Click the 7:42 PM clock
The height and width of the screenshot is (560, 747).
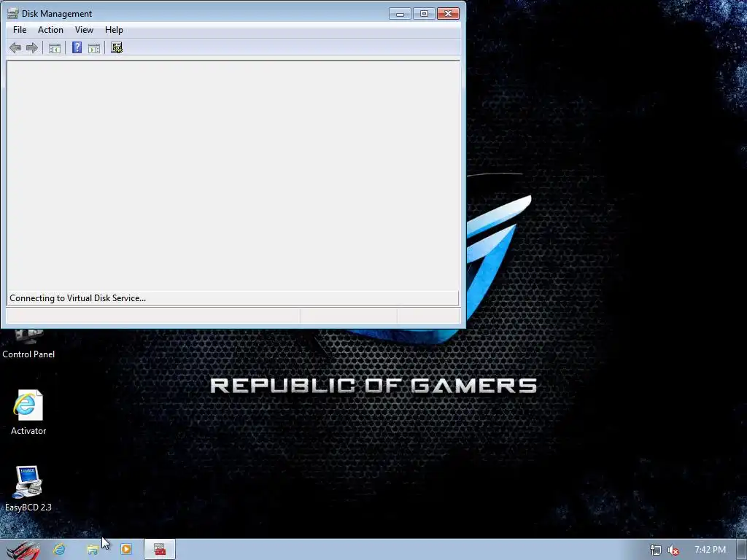pyautogui.click(x=710, y=550)
